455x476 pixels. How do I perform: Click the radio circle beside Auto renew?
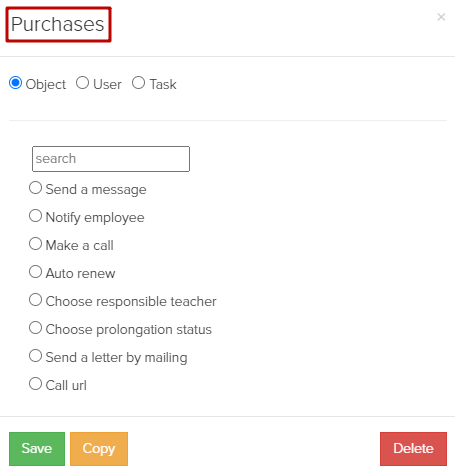pos(35,272)
